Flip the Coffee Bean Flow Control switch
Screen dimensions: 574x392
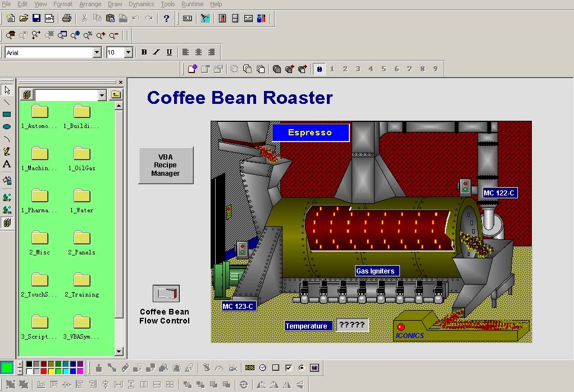[166, 293]
